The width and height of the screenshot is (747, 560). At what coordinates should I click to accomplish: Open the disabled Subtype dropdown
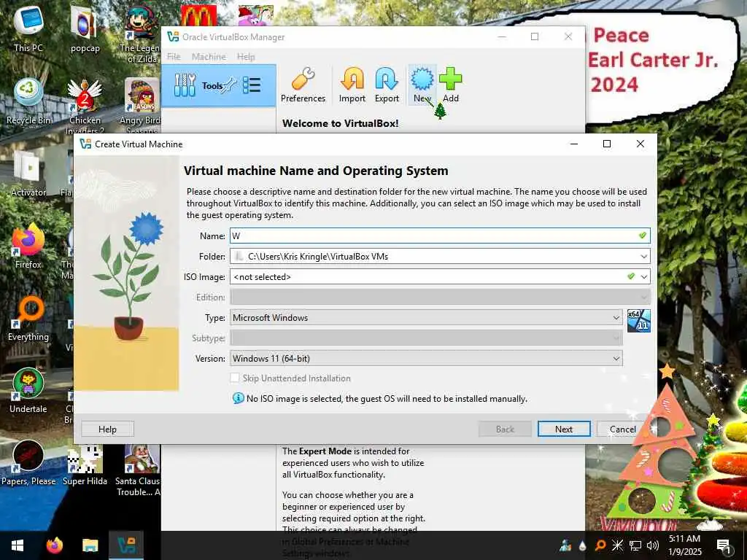(x=426, y=338)
